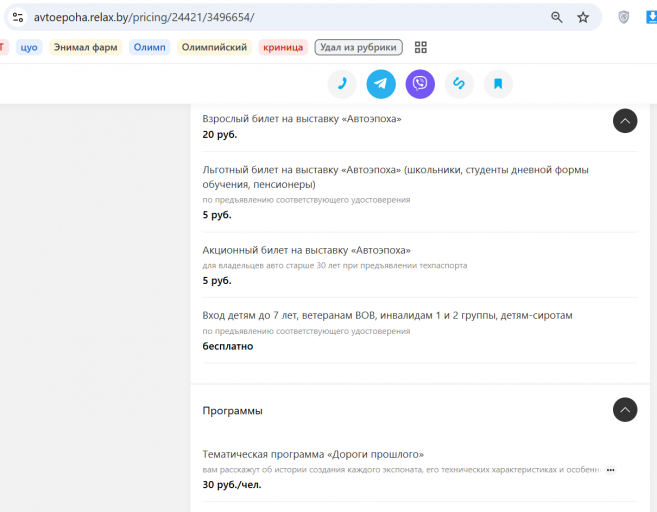The width and height of the screenshot is (657, 512).
Task: Open the shield extension icon
Action: (x=623, y=17)
